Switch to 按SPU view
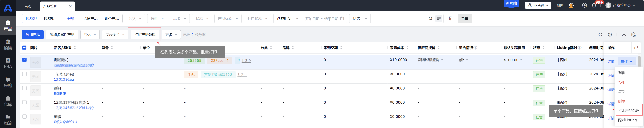This screenshot has width=644, height=128. (x=49, y=19)
